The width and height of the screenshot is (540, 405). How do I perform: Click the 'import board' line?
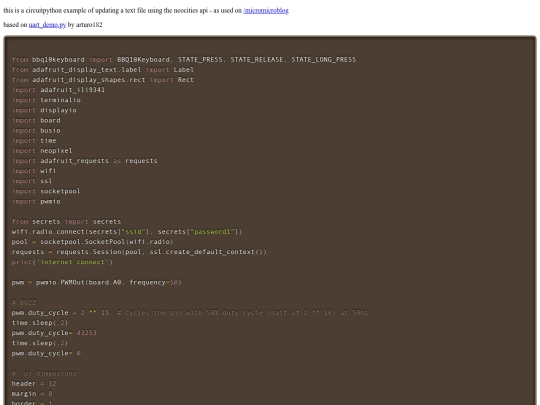pyautogui.click(x=36, y=120)
